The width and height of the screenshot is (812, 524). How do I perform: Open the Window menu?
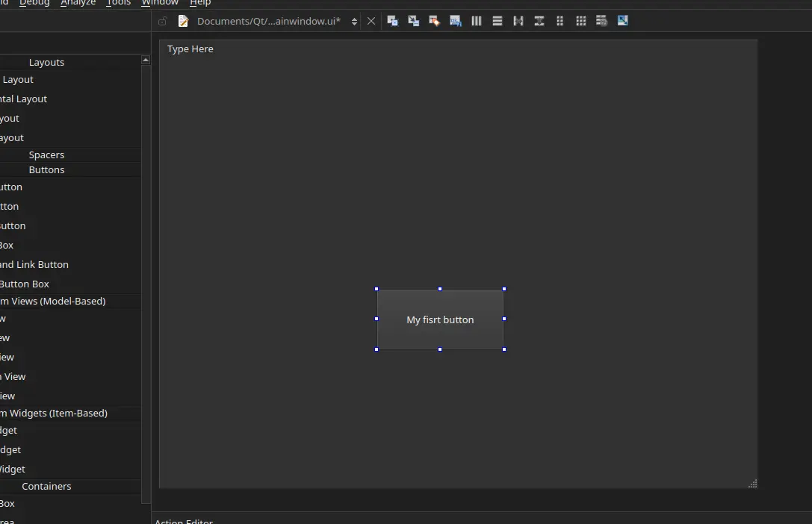pyautogui.click(x=160, y=2)
